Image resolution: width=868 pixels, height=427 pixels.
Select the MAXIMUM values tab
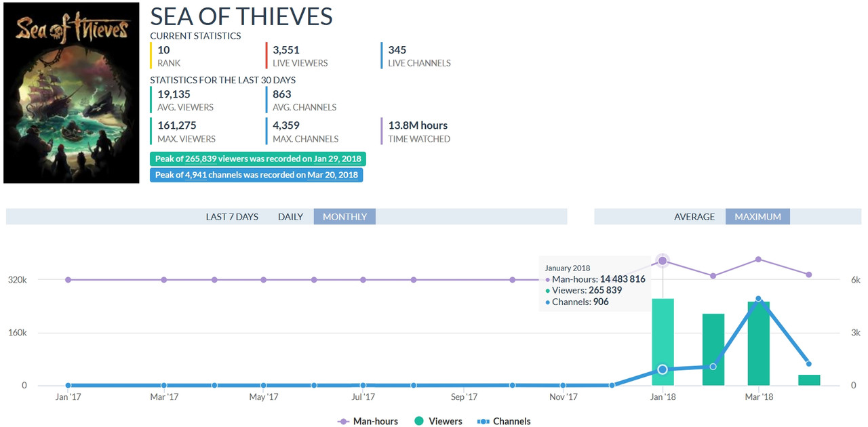[x=757, y=217]
